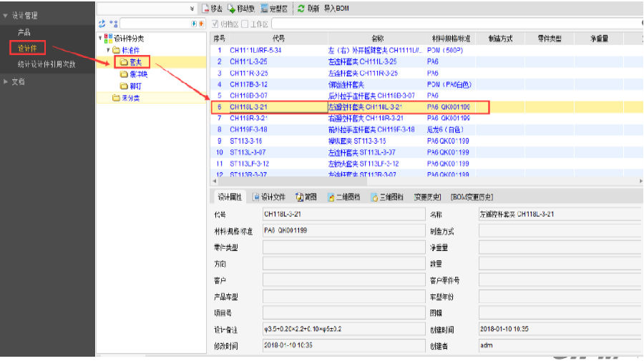644x361 pixels.
Task: Open 产品 in the sidebar
Action: point(24,32)
